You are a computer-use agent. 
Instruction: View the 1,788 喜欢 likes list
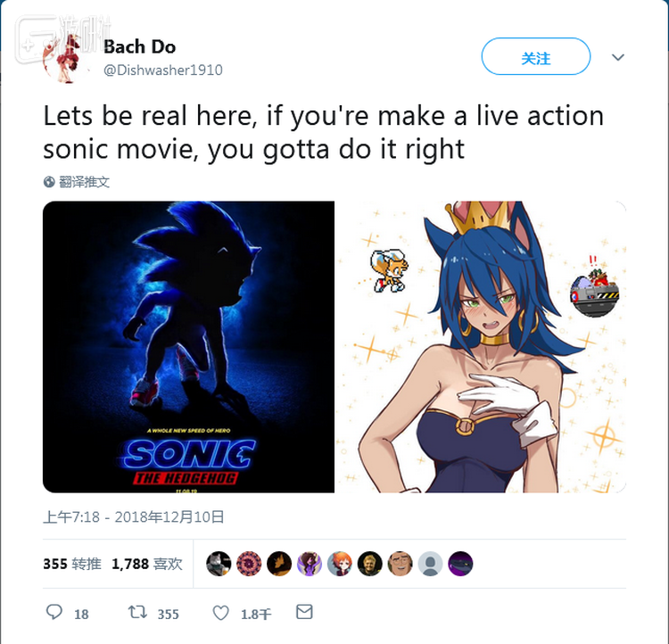click(x=147, y=564)
